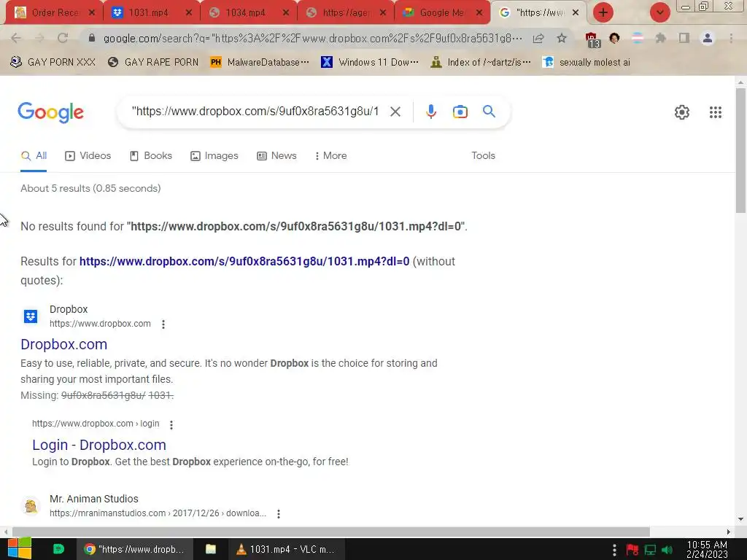Image resolution: width=747 pixels, height=560 pixels.
Task: Click the red flag tray icon
Action: coord(632,550)
